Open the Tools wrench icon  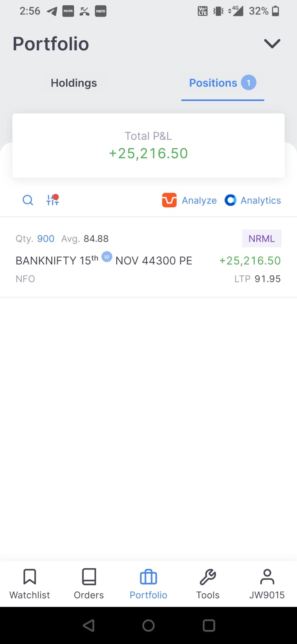(x=208, y=577)
